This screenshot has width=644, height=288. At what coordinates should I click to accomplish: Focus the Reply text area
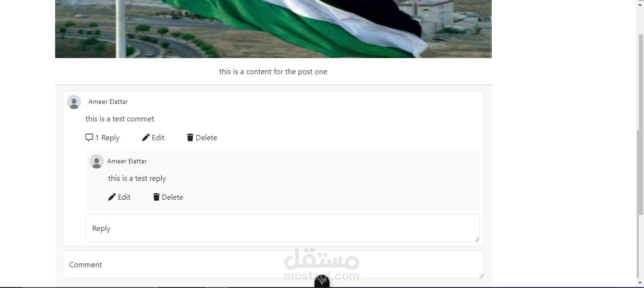coord(283,228)
